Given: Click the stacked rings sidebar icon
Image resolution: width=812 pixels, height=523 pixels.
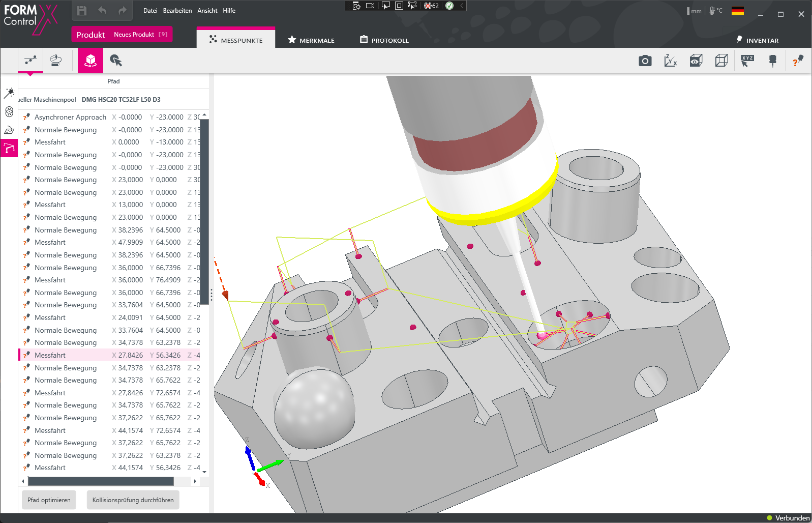Looking at the screenshot, I should [x=9, y=111].
